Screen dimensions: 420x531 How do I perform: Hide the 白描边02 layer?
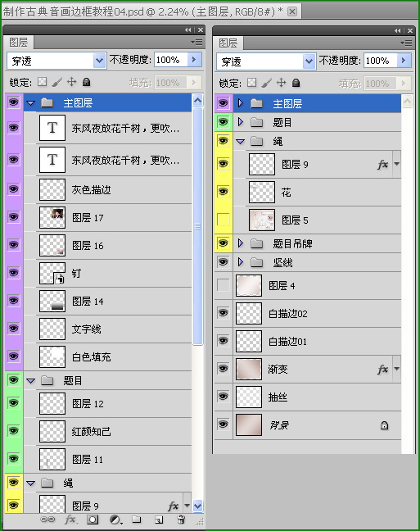click(223, 312)
